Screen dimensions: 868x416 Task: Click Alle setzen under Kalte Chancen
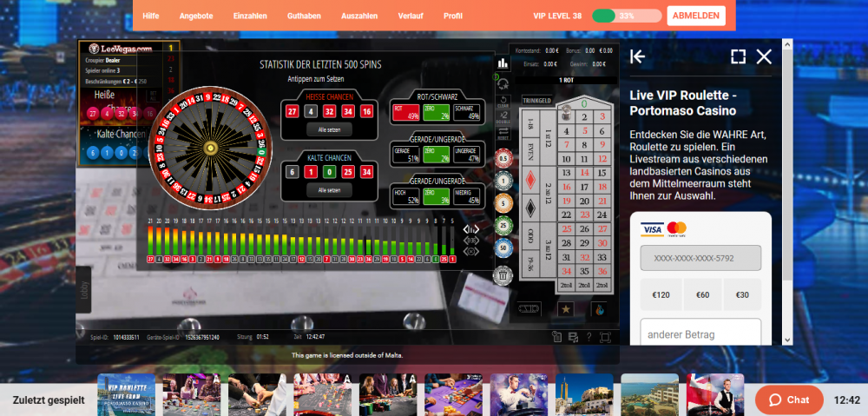pos(329,190)
